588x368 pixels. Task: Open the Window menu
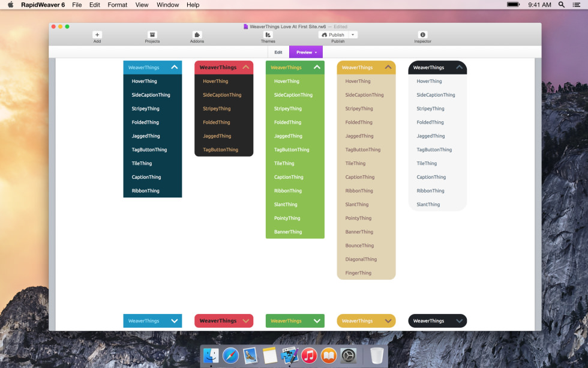pos(167,5)
